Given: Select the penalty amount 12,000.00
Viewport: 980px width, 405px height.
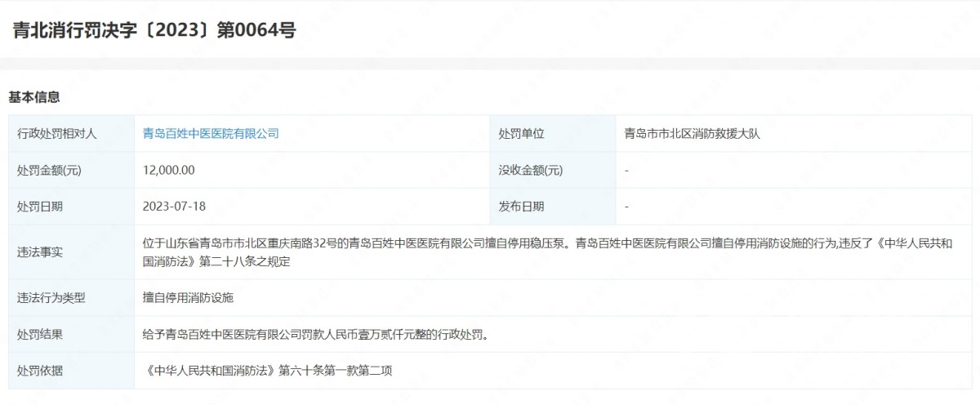Looking at the screenshot, I should [169, 170].
